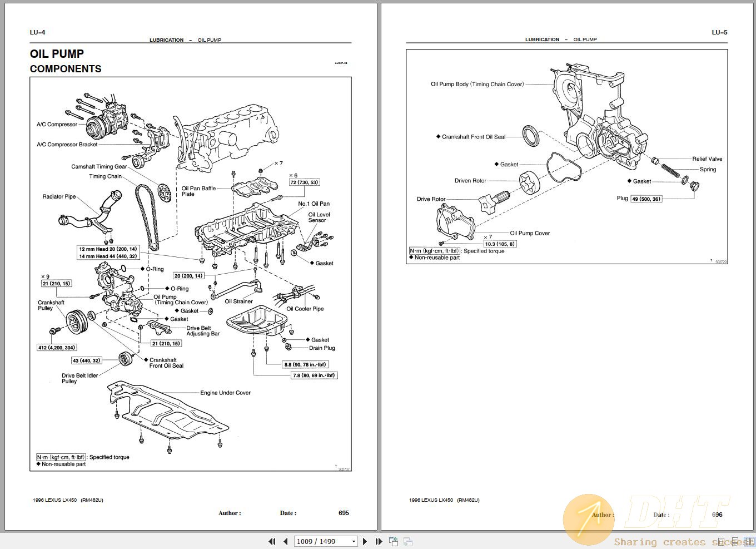
Task: Click the Oil Pump Body (Timing Chain Cover) label
Action: click(477, 85)
